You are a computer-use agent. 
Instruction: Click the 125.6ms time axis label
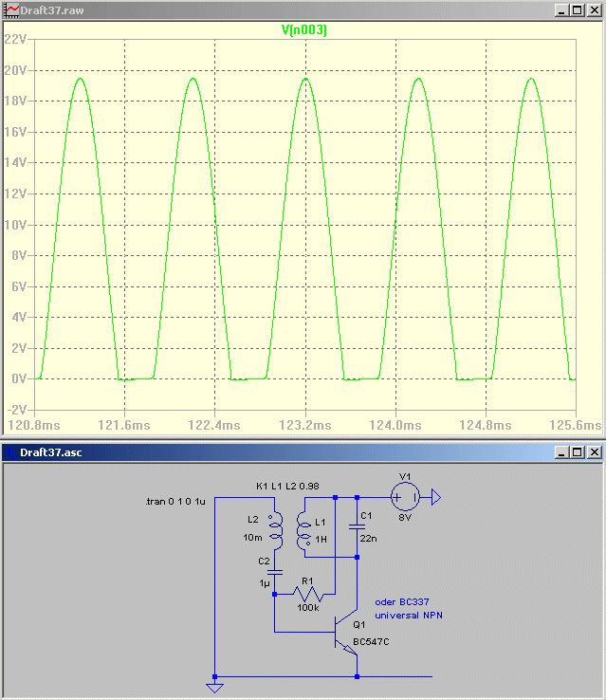pos(576,425)
